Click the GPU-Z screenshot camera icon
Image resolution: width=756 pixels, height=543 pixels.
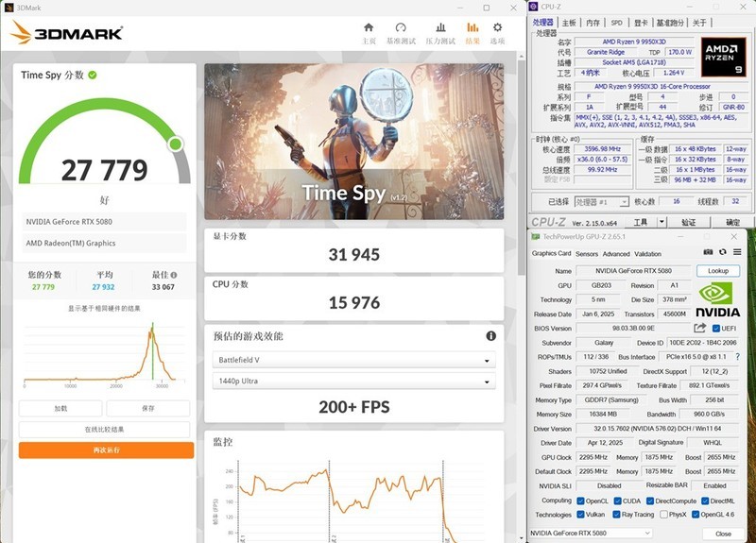click(708, 252)
